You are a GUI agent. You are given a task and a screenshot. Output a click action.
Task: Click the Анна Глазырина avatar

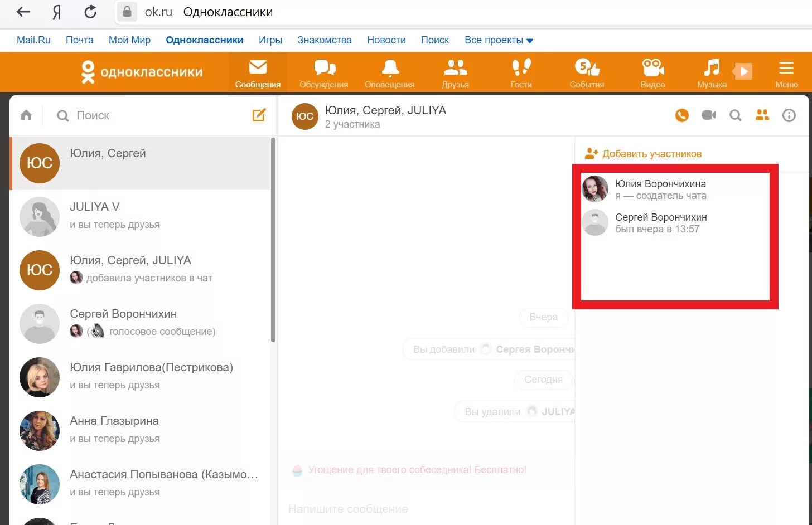[x=40, y=431]
